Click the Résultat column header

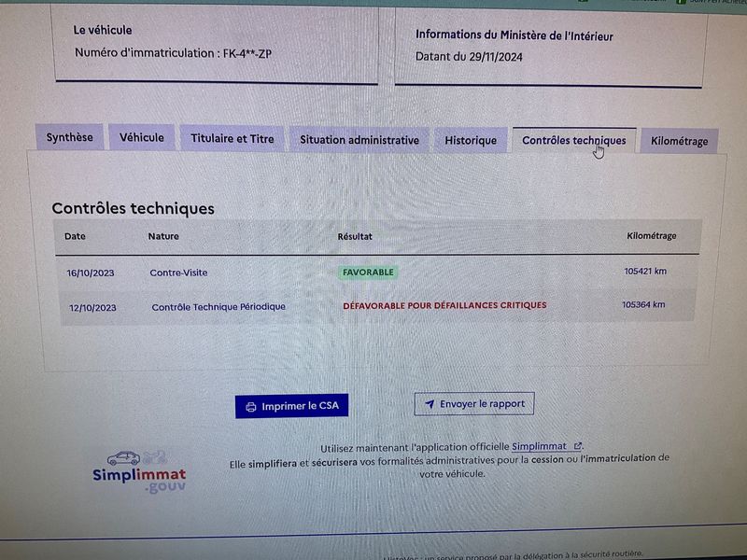coord(355,237)
